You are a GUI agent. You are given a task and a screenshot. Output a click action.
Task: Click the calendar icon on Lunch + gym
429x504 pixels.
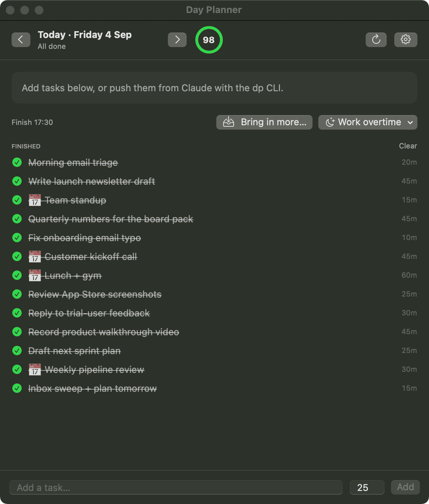(x=35, y=276)
